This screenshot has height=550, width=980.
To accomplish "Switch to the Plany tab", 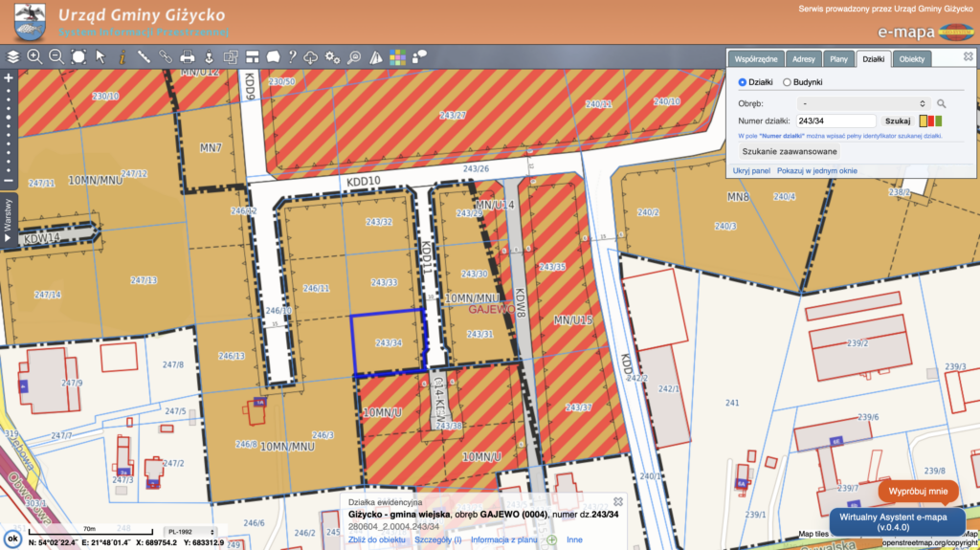I will 838,58.
